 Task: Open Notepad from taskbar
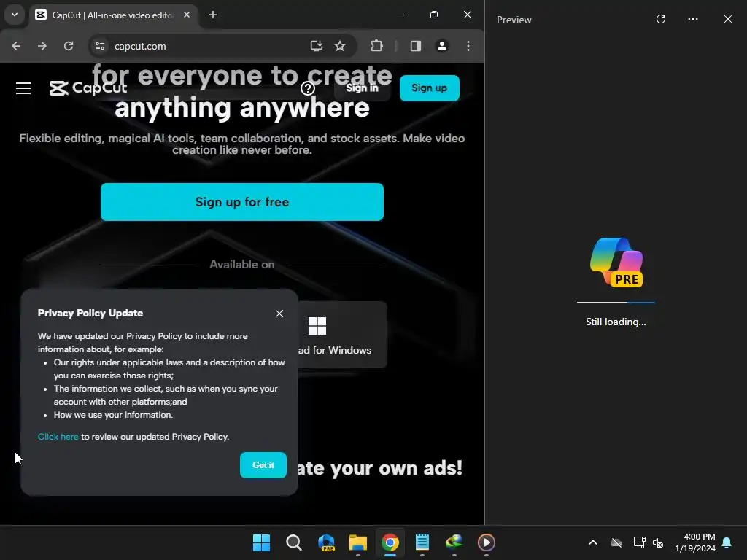(x=422, y=542)
